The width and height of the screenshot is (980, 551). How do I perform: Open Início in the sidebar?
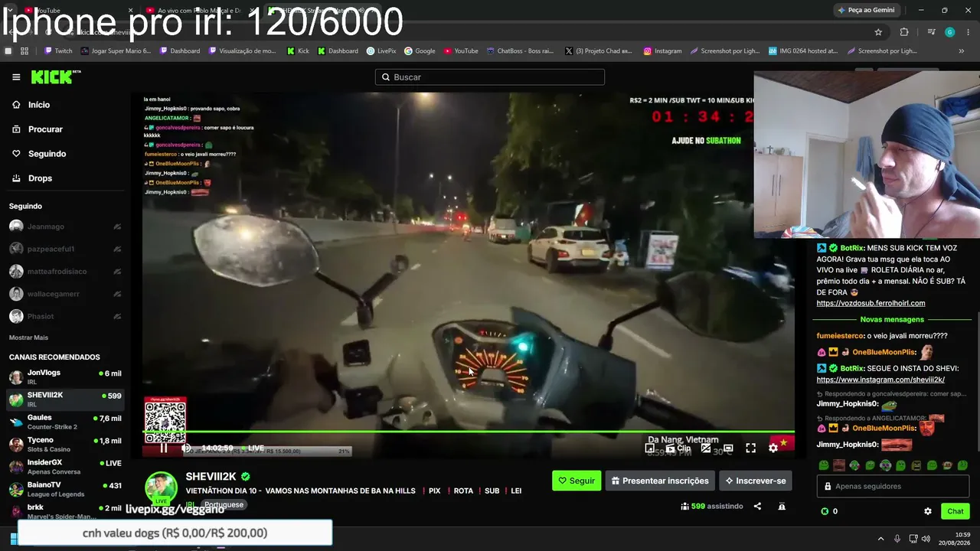(38, 105)
